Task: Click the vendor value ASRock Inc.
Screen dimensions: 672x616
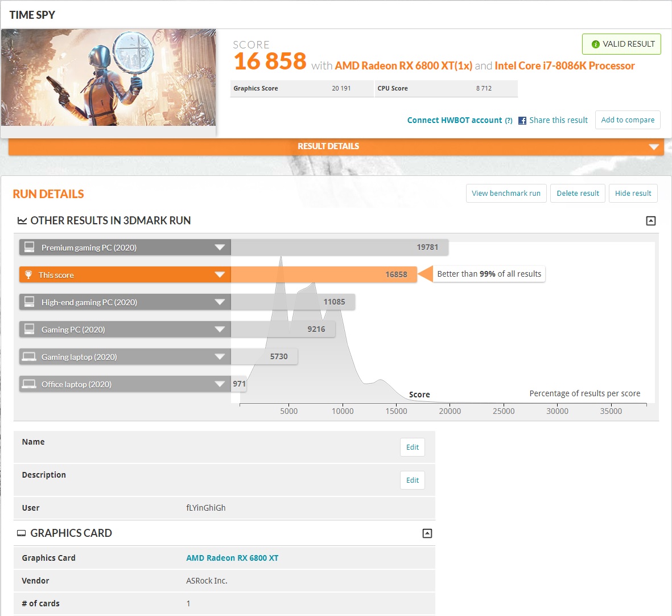Action: [x=207, y=581]
